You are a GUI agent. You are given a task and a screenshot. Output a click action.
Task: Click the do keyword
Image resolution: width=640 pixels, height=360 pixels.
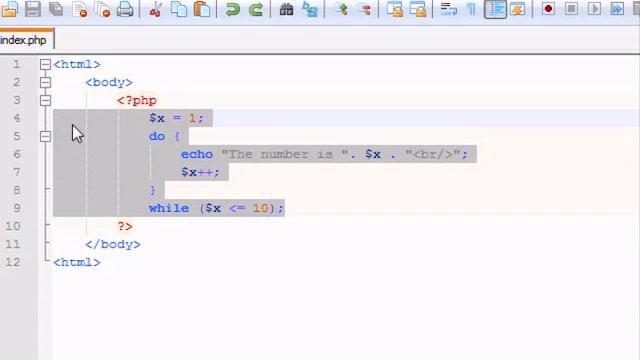click(157, 136)
